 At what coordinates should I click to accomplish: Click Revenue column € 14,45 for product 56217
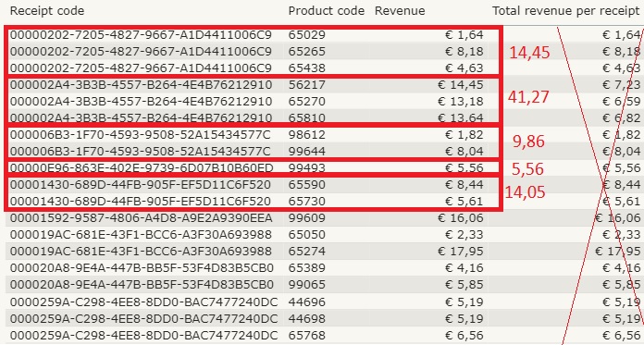[x=461, y=84]
